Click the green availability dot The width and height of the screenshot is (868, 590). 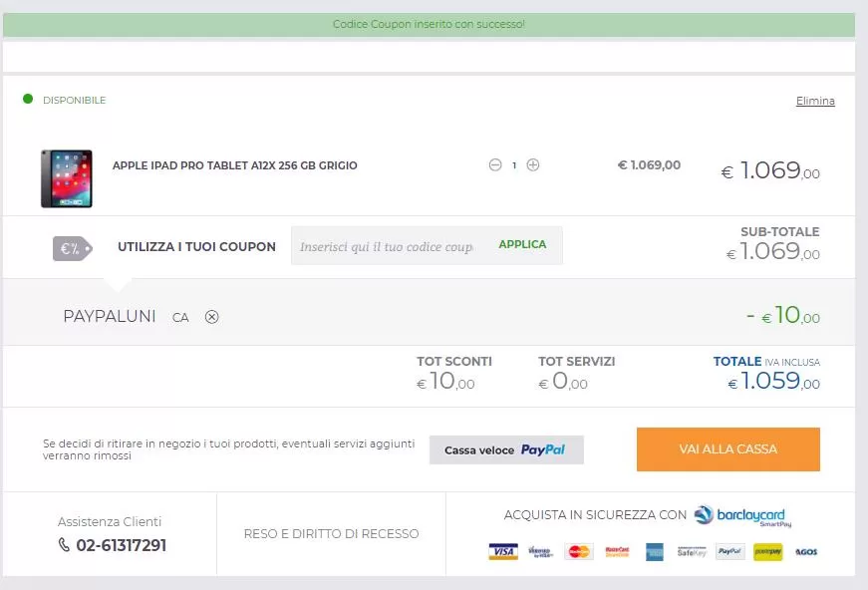pyautogui.click(x=28, y=99)
